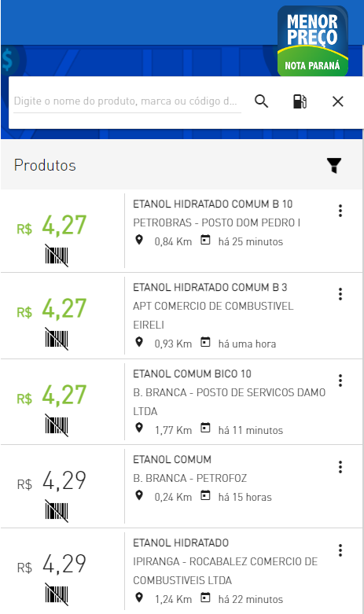The width and height of the screenshot is (364, 614).
Task: Click calendar icon beside há 11 minutos
Action: (x=205, y=428)
